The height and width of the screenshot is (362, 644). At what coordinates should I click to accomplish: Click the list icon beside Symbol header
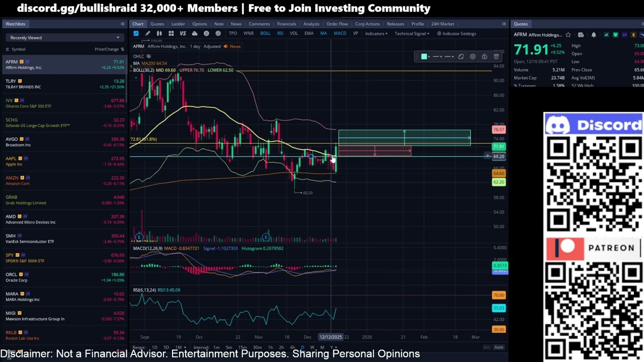tap(7, 49)
